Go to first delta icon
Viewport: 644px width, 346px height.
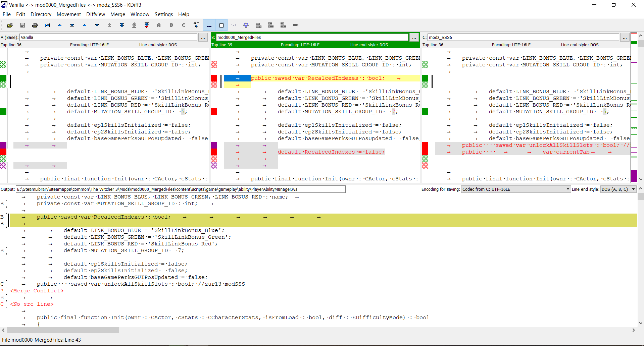click(x=60, y=25)
